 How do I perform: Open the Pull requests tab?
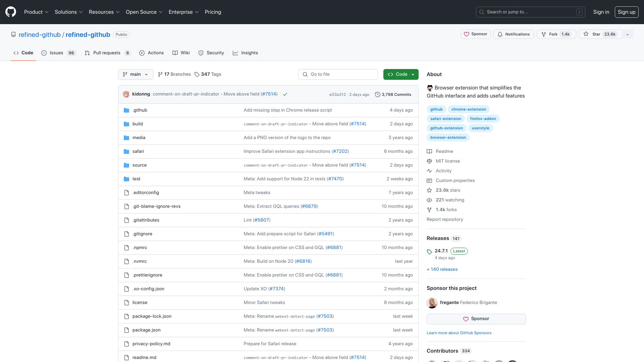point(108,53)
